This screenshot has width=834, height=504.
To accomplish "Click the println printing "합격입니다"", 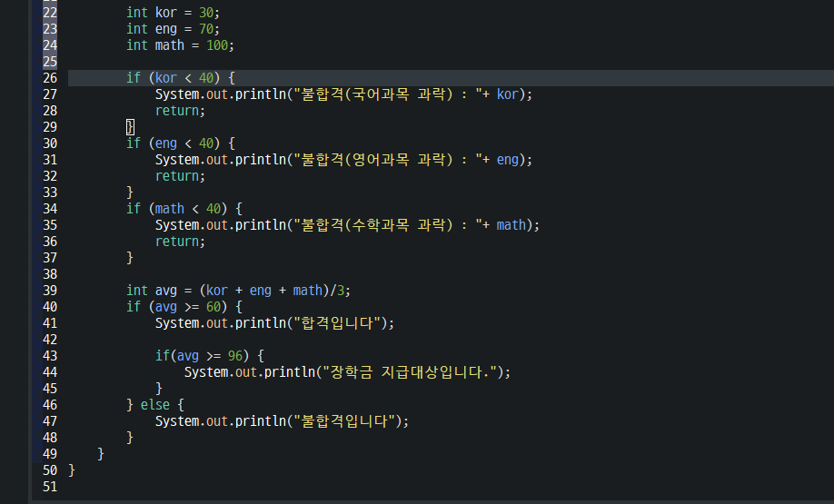I will point(275,323).
